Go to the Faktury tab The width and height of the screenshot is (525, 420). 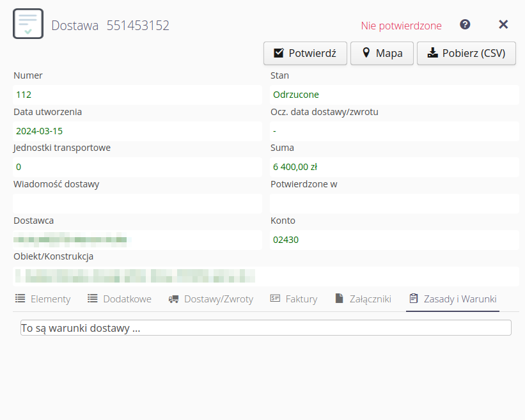[294, 299]
